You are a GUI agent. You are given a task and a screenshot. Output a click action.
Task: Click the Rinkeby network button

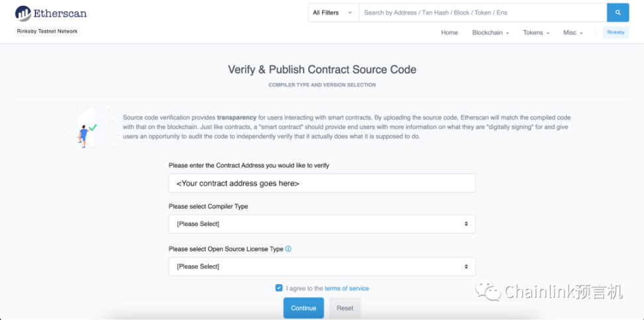coord(616,32)
